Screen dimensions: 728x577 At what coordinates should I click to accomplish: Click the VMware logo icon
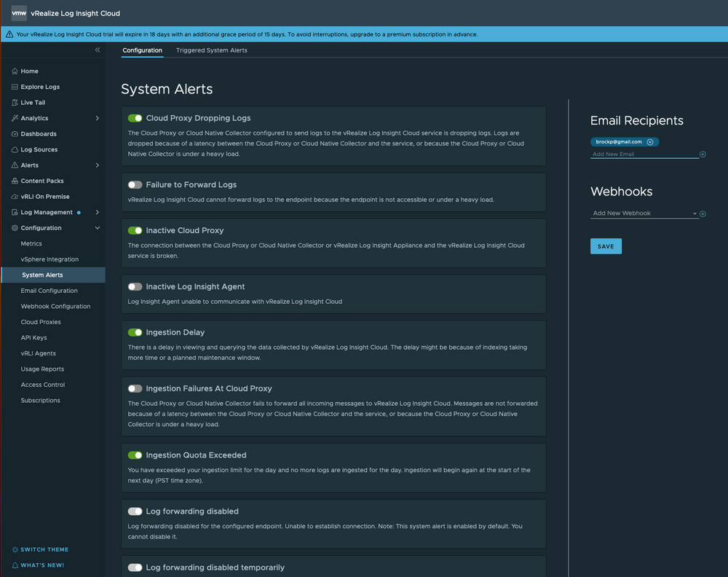(x=19, y=13)
